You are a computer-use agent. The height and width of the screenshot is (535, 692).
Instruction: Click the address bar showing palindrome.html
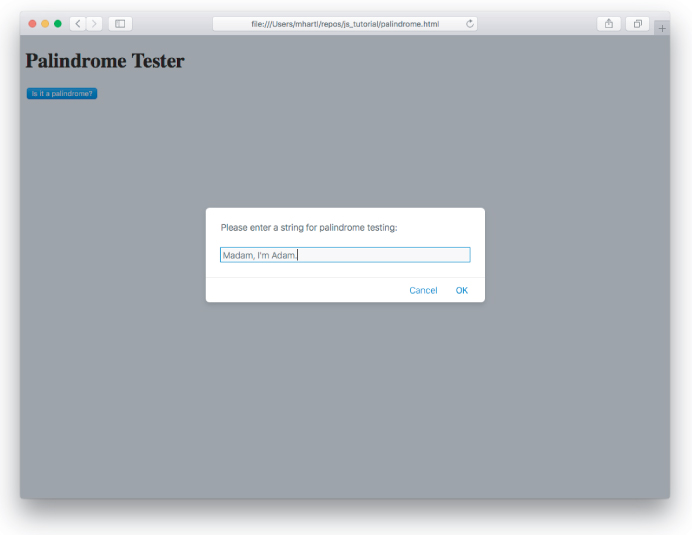(x=344, y=23)
